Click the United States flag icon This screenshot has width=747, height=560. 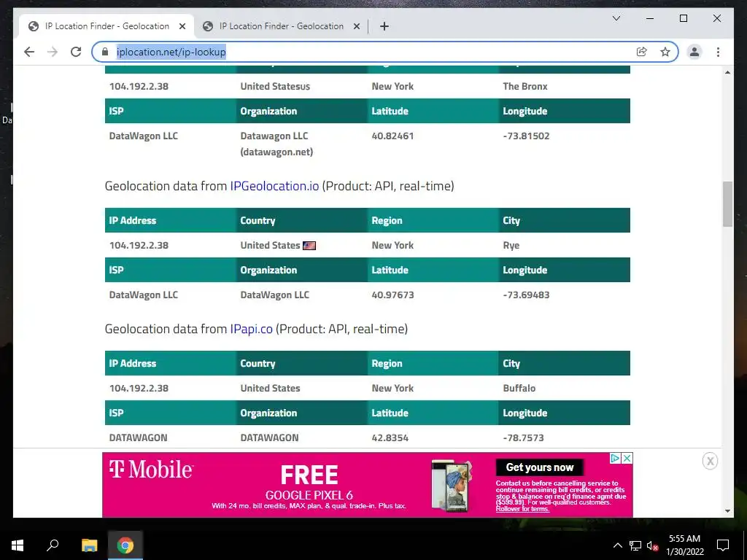[x=309, y=246]
